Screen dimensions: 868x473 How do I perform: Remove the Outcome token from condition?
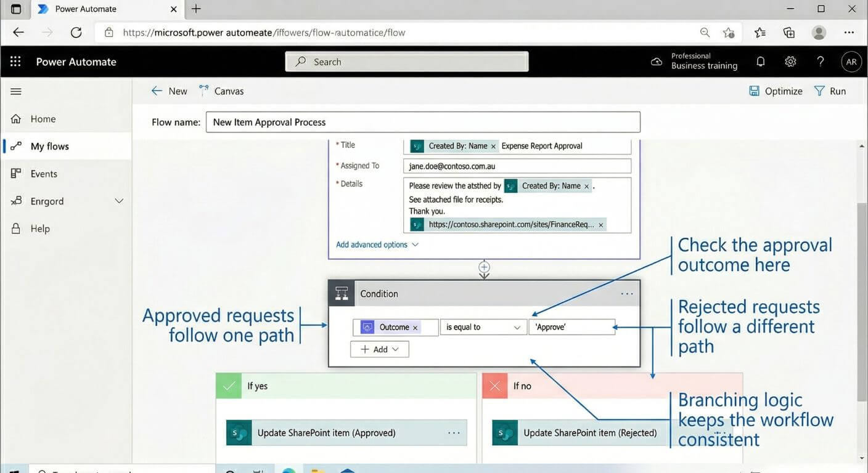[x=416, y=328]
